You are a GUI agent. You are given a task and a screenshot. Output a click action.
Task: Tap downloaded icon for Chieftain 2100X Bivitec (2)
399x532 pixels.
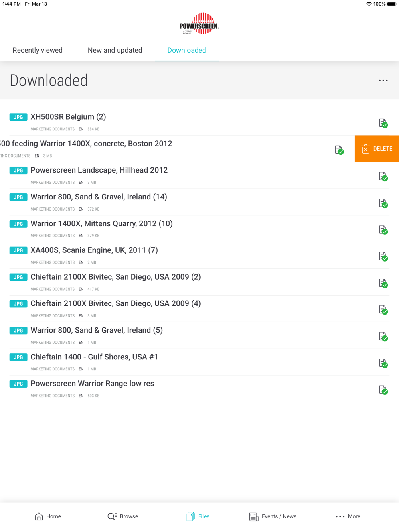coord(383,284)
